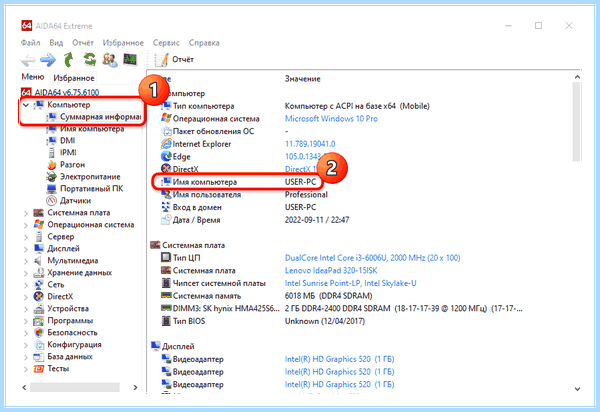
Task: Expand the Мультимедиа tree node
Action: (26, 261)
